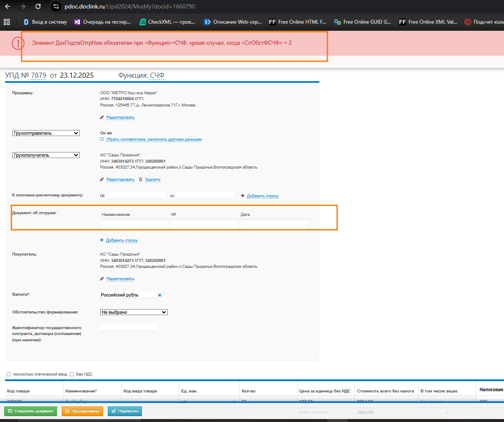Click 'Сохранить документ' button
The image size is (504, 422).
tap(30, 411)
